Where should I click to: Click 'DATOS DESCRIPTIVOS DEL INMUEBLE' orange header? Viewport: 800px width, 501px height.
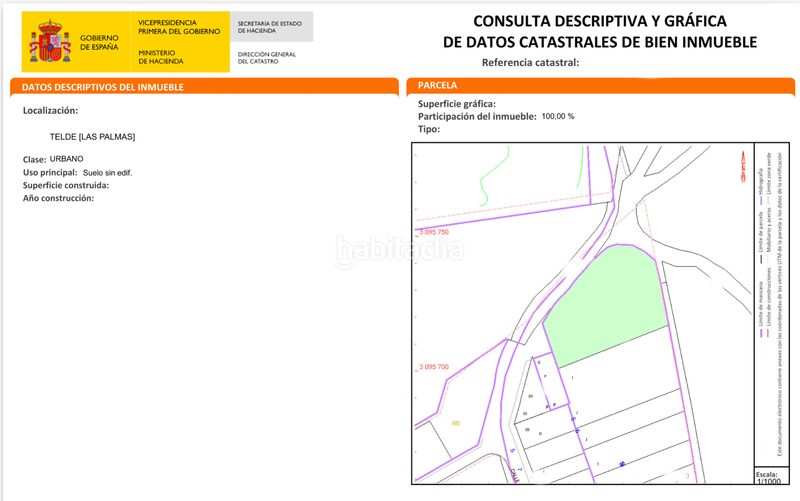(x=204, y=87)
